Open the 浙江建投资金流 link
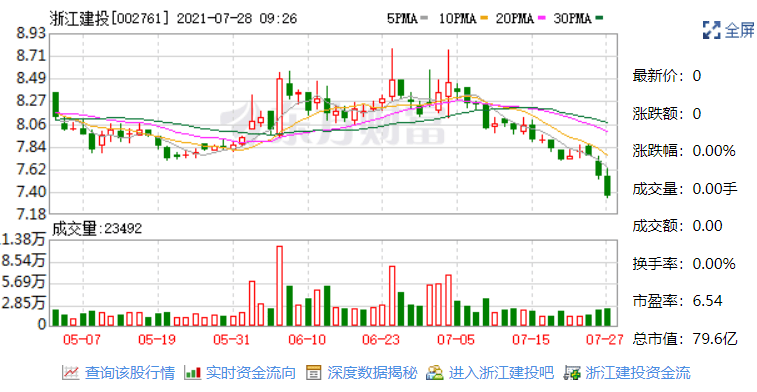 [x=638, y=373]
